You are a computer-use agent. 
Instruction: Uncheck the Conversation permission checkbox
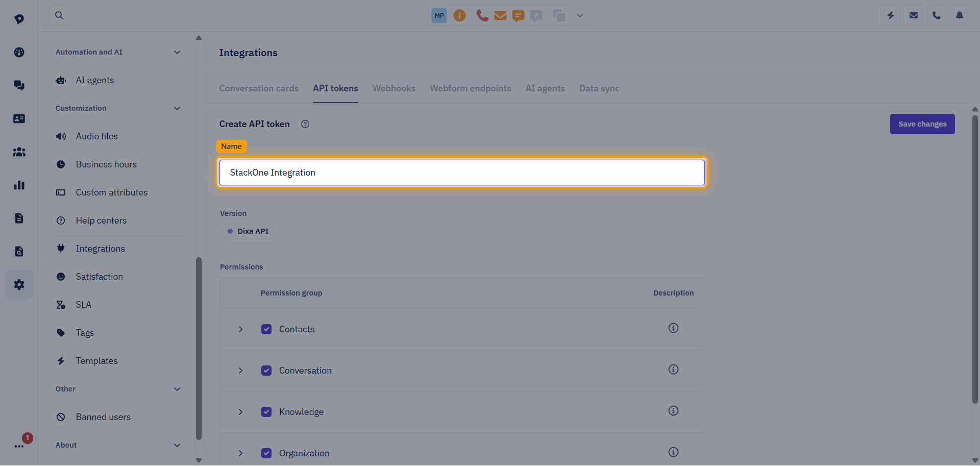point(266,371)
